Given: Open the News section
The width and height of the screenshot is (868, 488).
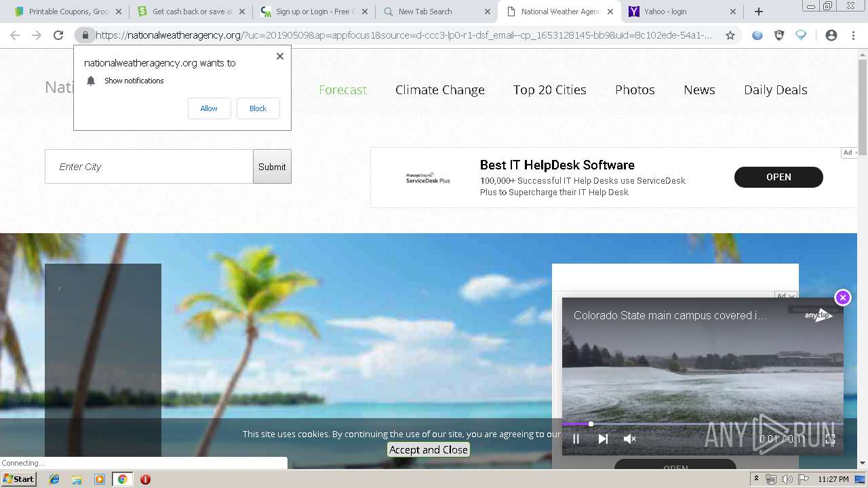Looking at the screenshot, I should pyautogui.click(x=699, y=89).
